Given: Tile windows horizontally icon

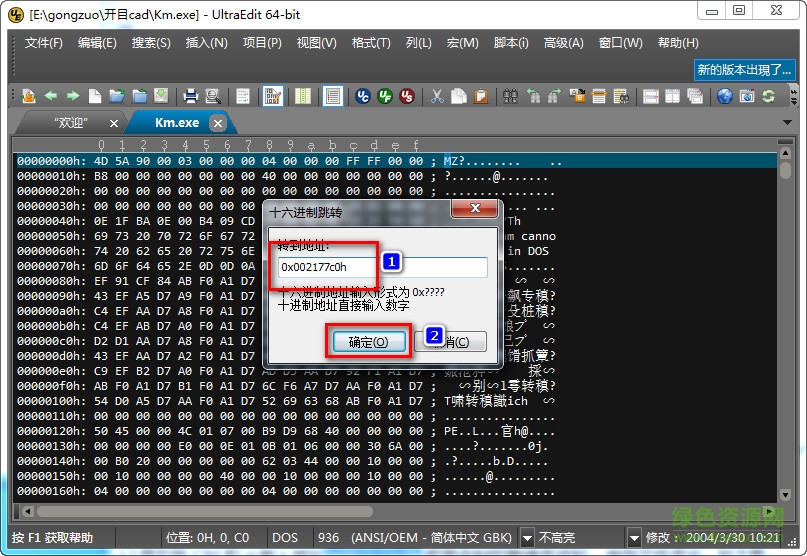Looking at the screenshot, I should [x=651, y=96].
